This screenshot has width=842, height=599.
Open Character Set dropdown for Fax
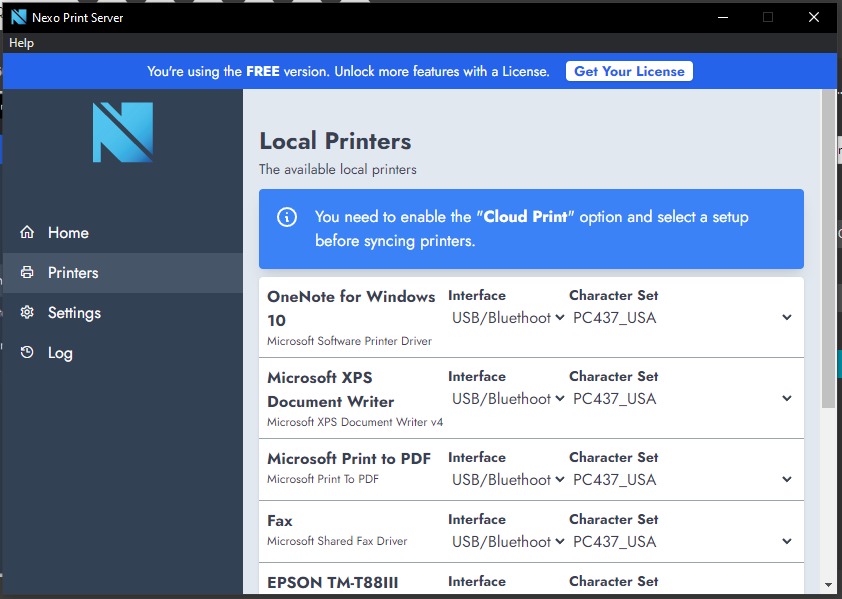pos(682,542)
